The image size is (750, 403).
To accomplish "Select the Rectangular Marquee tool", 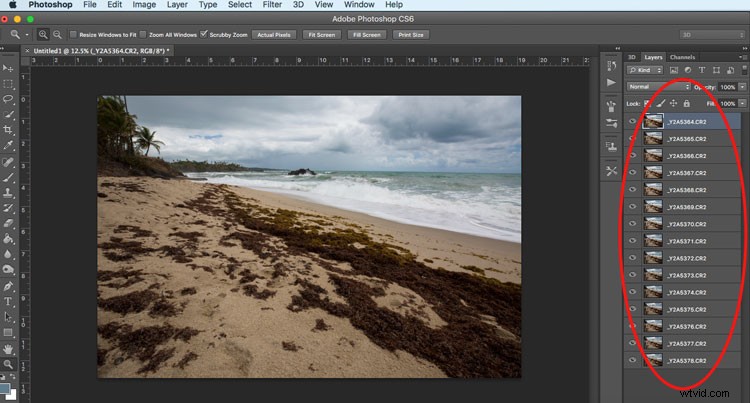I will [8, 84].
